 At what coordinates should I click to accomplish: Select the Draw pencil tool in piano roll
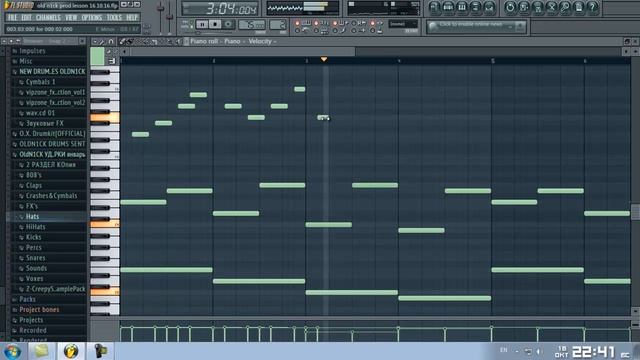[122, 41]
